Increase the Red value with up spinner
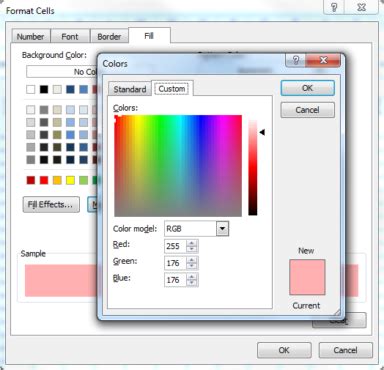 [x=192, y=243]
